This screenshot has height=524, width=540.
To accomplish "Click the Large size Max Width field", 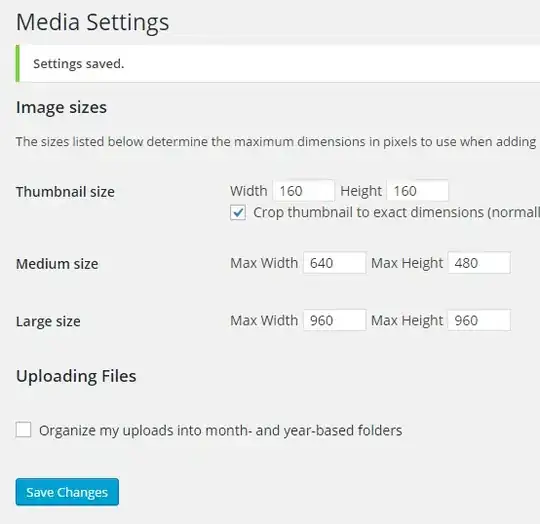I will (334, 320).
